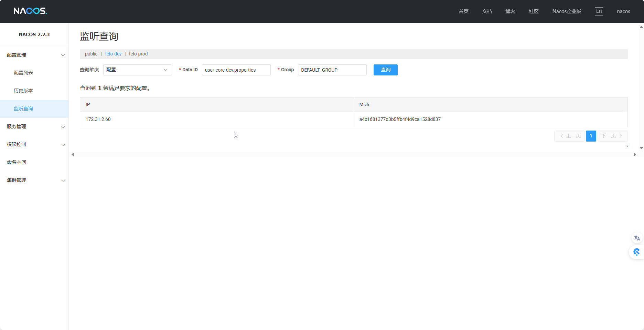Screen dimensions: 644x330
Task: Switch language with the En icon
Action: coord(599,11)
